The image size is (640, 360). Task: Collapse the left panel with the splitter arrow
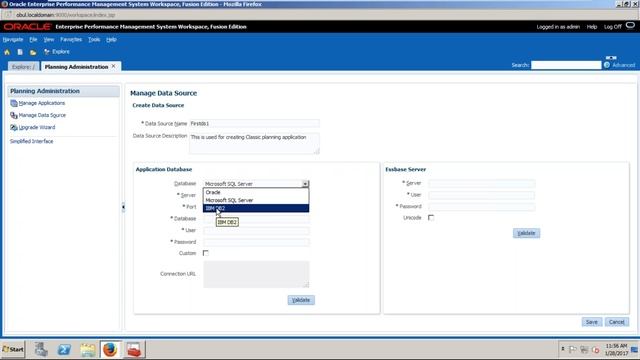[x=123, y=207]
